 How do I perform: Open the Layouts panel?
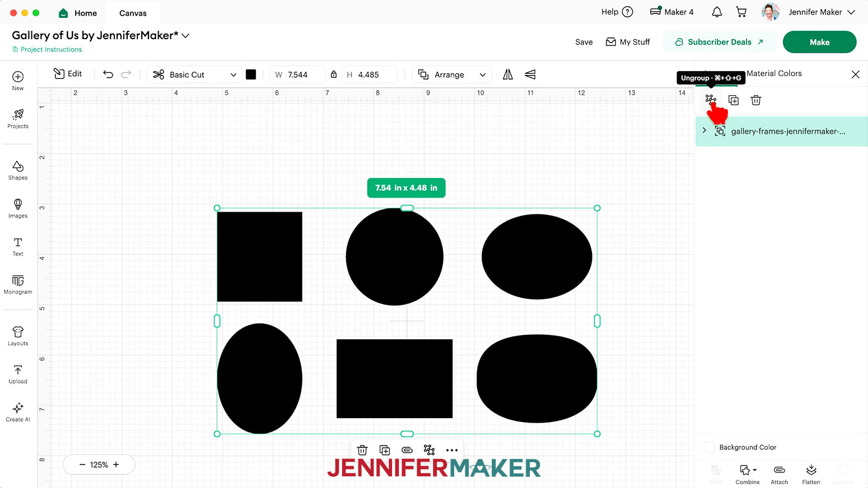click(x=18, y=336)
